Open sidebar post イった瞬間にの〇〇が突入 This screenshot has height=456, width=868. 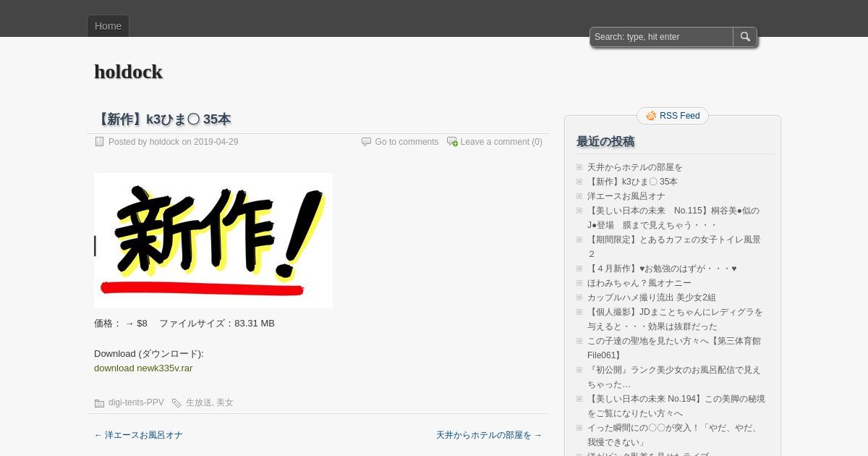674,435
